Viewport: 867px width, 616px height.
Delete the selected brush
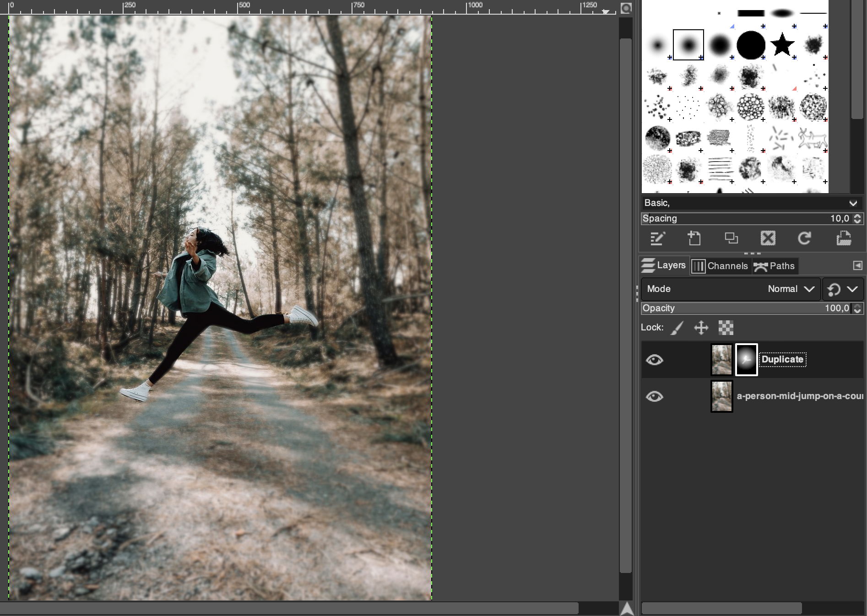(768, 238)
